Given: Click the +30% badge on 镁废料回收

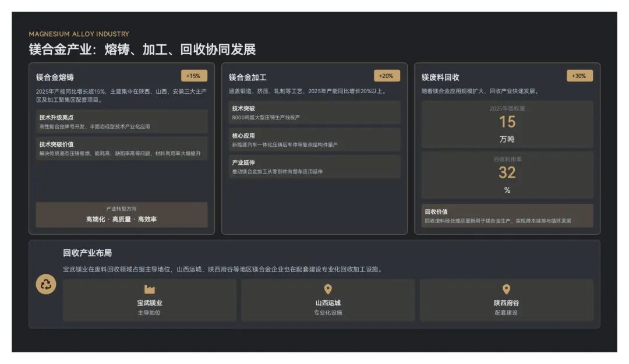Looking at the screenshot, I should [579, 76].
